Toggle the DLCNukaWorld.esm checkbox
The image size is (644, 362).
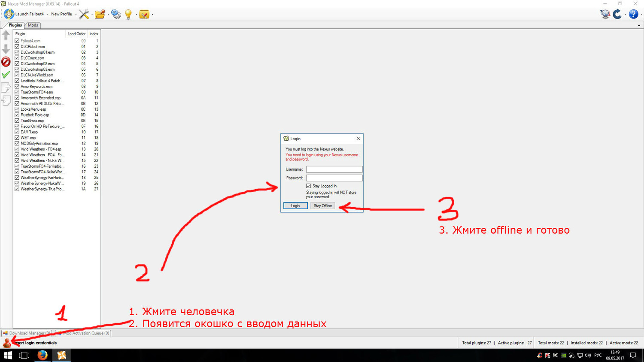(x=17, y=75)
